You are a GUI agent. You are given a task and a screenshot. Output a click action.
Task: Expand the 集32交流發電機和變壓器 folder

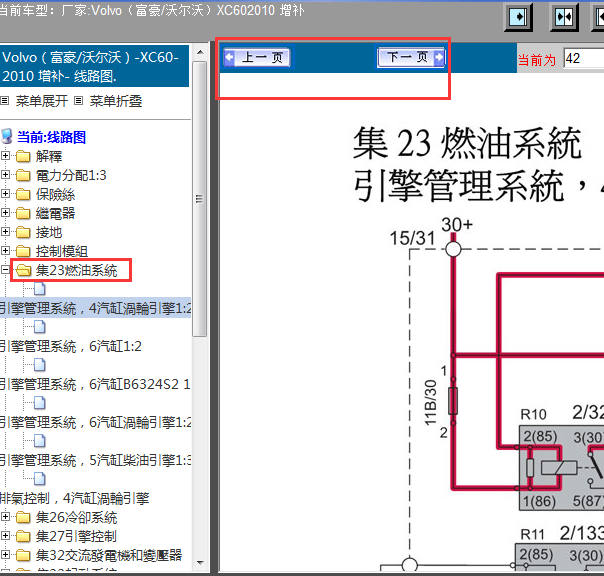(x=5, y=554)
